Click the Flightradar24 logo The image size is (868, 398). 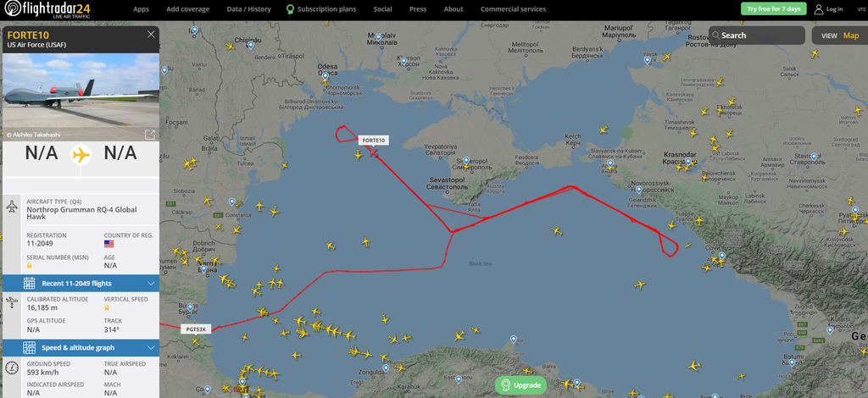(47, 9)
